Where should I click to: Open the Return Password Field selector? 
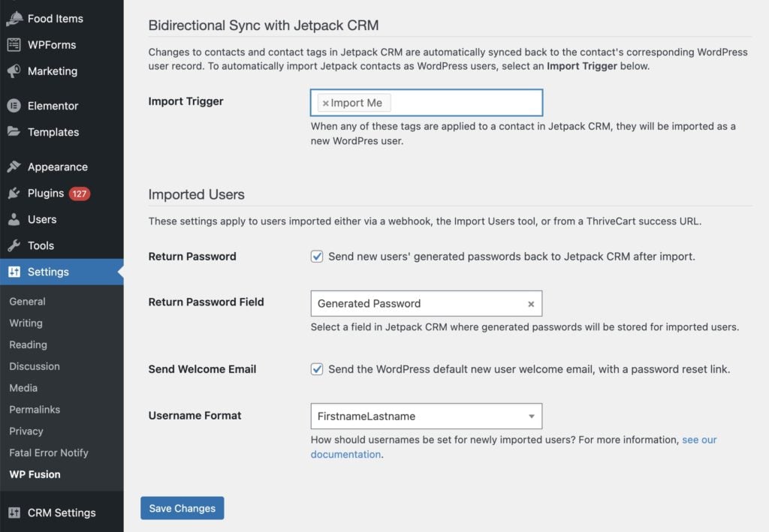coord(427,303)
